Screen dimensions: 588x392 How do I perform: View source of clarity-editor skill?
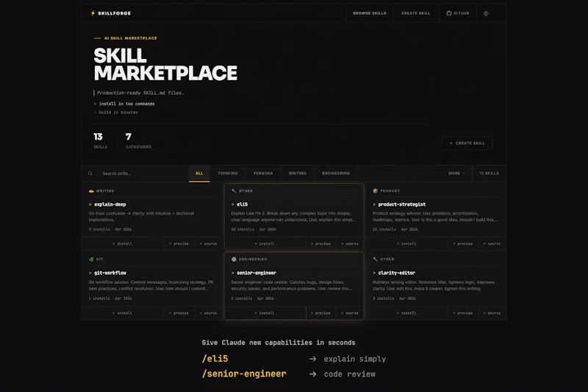(492, 313)
